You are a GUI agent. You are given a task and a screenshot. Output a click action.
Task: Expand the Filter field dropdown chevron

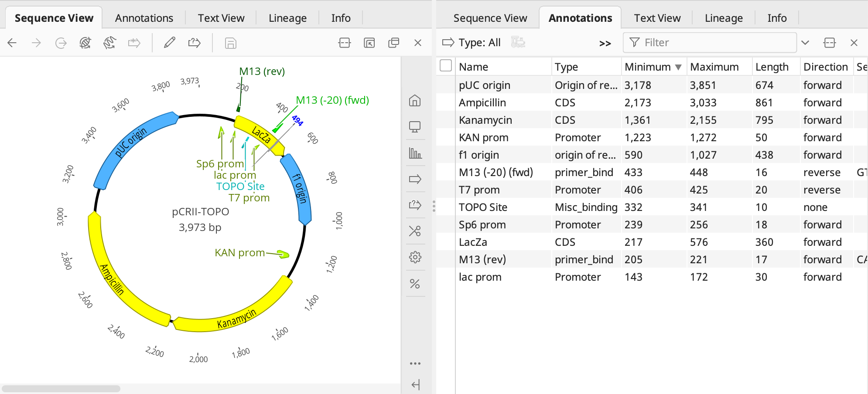[805, 43]
